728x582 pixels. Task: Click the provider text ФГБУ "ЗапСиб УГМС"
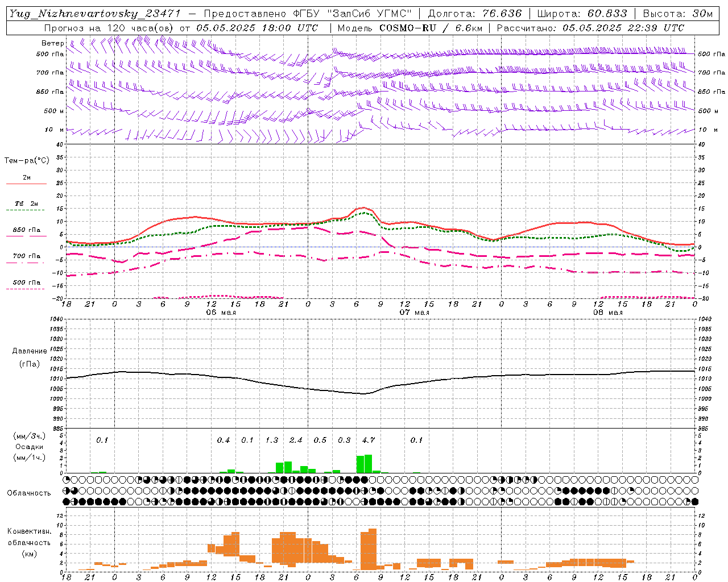(x=352, y=14)
